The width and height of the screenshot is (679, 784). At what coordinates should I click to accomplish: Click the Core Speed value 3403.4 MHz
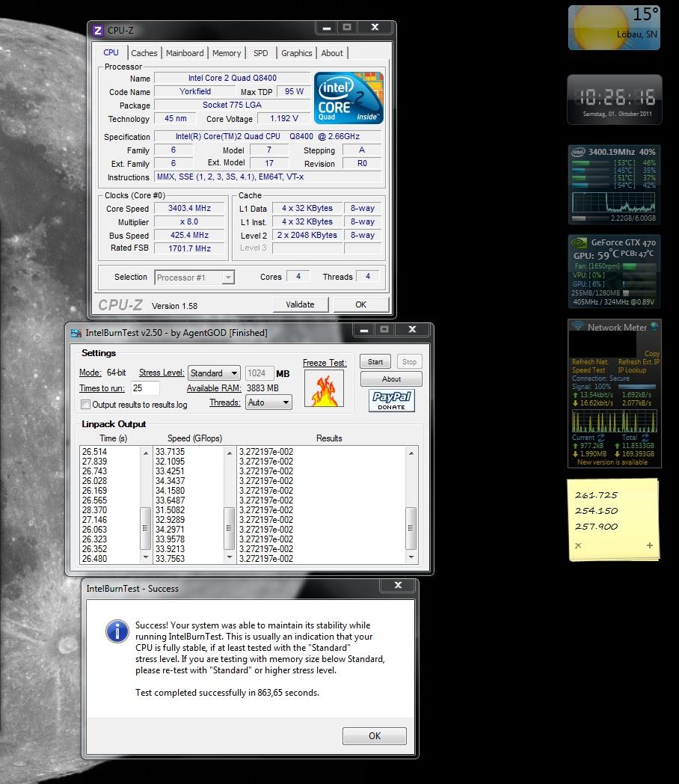(x=189, y=209)
